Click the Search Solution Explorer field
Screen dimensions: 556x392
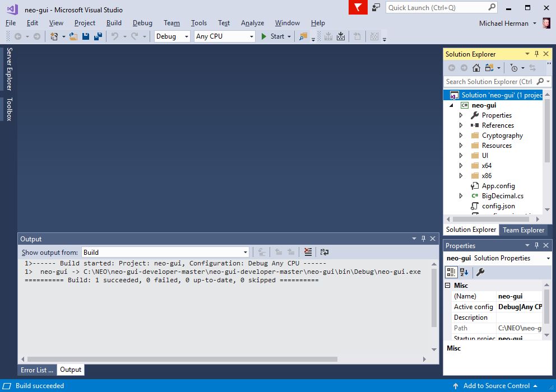point(489,82)
